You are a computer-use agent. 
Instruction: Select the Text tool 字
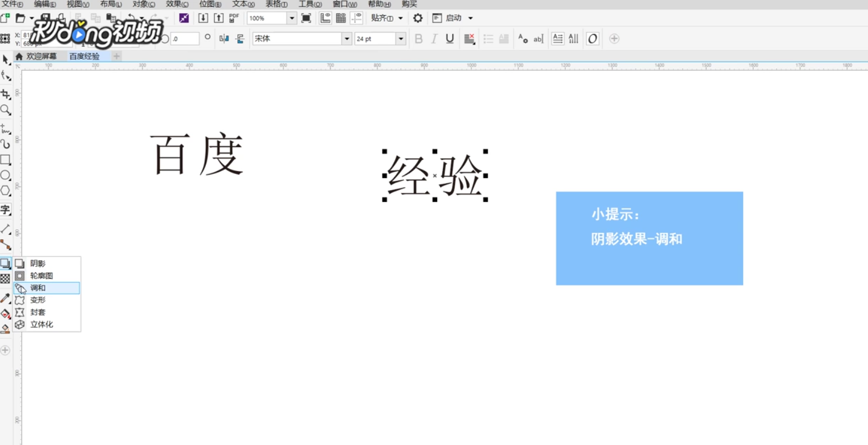6,209
